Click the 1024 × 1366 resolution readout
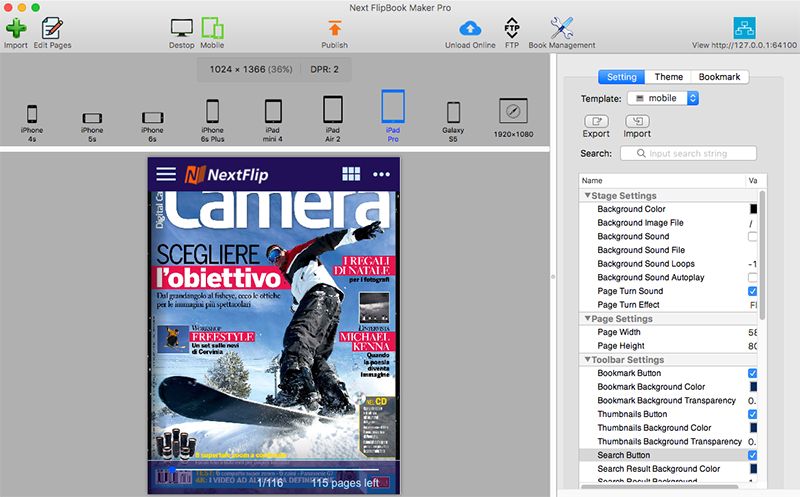Viewport: 800px width, 497px height. pos(251,69)
